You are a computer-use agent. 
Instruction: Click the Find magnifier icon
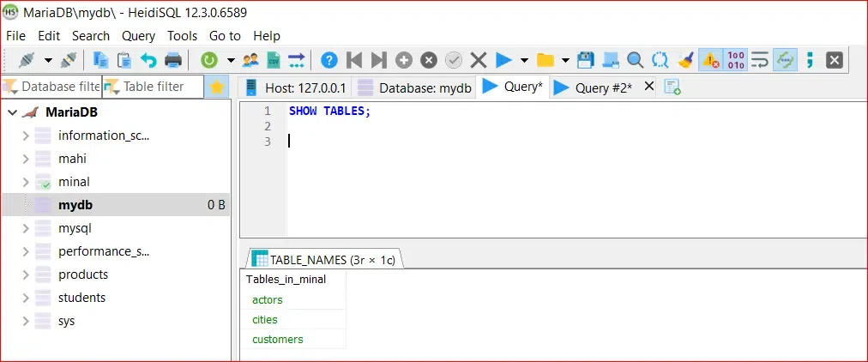tap(635, 60)
